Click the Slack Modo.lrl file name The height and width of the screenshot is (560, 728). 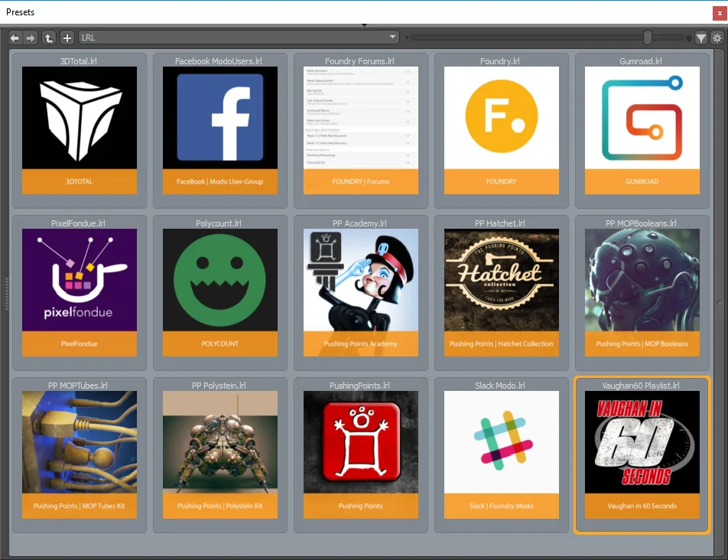(500, 385)
